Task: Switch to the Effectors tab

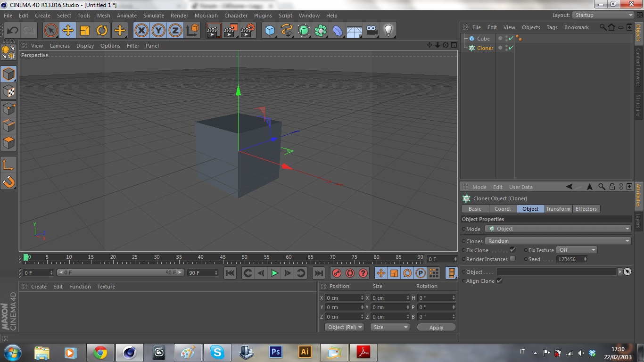Action: point(586,209)
